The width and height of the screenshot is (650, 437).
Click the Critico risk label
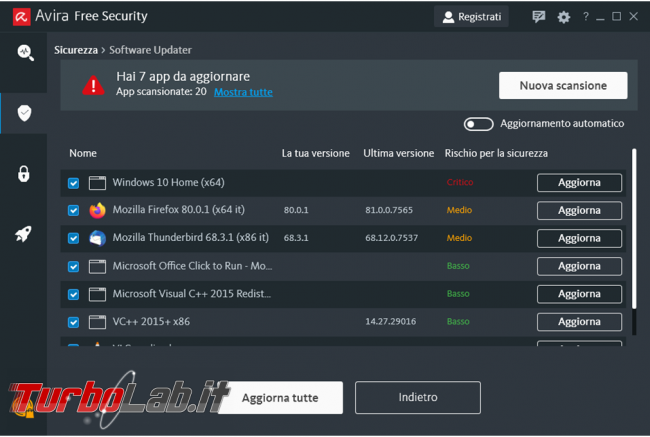click(460, 182)
